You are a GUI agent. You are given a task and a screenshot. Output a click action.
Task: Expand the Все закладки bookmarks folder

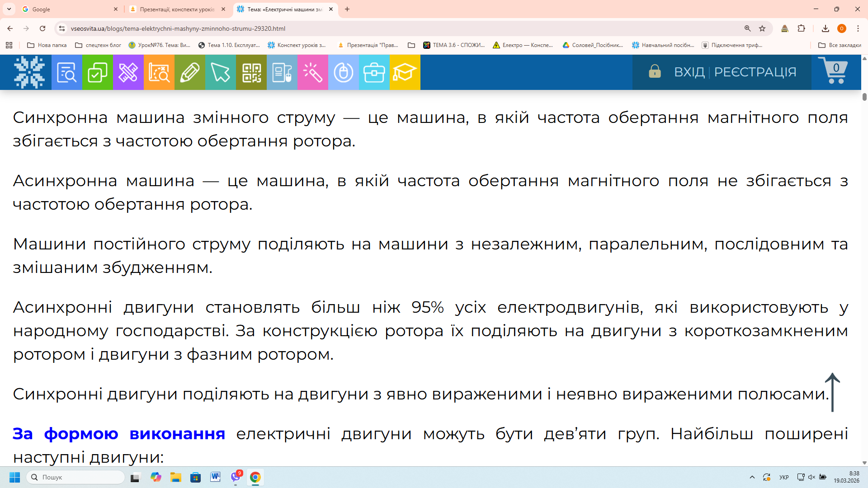(x=840, y=45)
